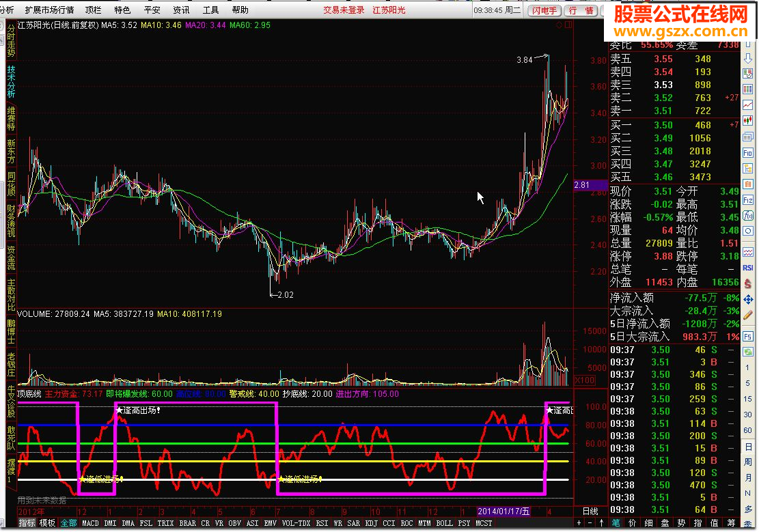
Task: Switch to 1-minute period
Action: click(748, 367)
